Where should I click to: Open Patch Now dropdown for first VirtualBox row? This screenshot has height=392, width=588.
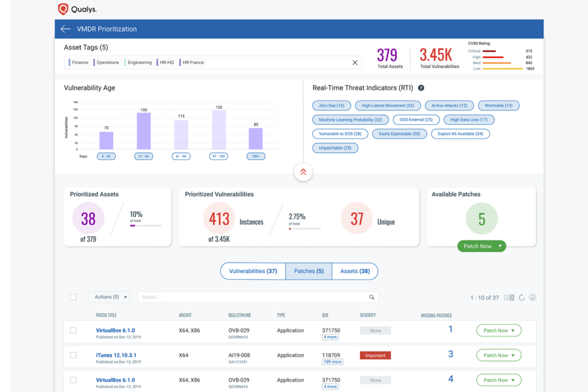tap(498, 331)
